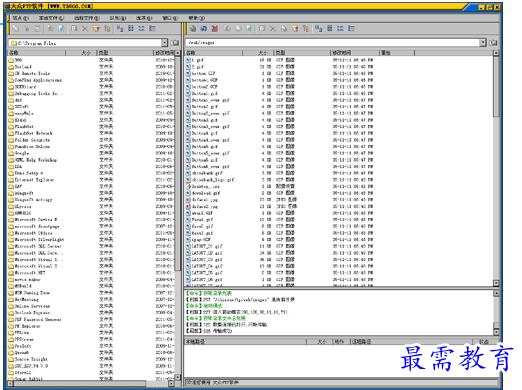The width and height of the screenshot is (522, 390).
Task: Sort local files by 名称 column
Action: click(x=37, y=53)
